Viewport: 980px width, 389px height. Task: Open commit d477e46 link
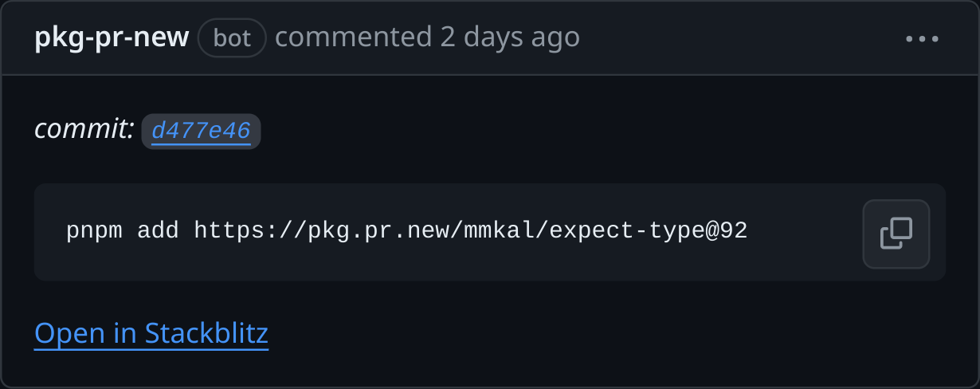[x=201, y=131]
